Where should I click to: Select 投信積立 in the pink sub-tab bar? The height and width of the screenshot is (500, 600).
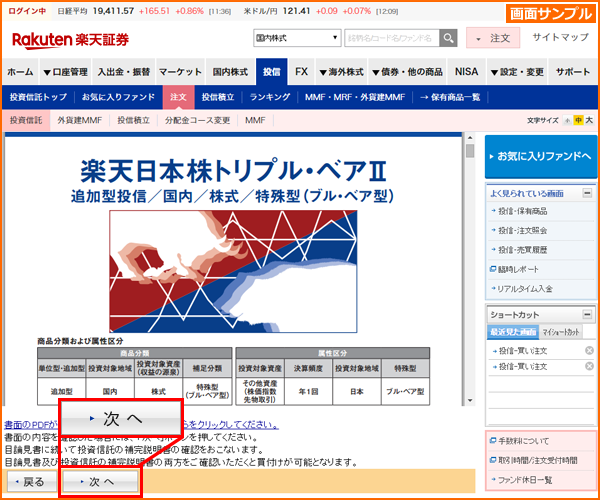tap(134, 121)
